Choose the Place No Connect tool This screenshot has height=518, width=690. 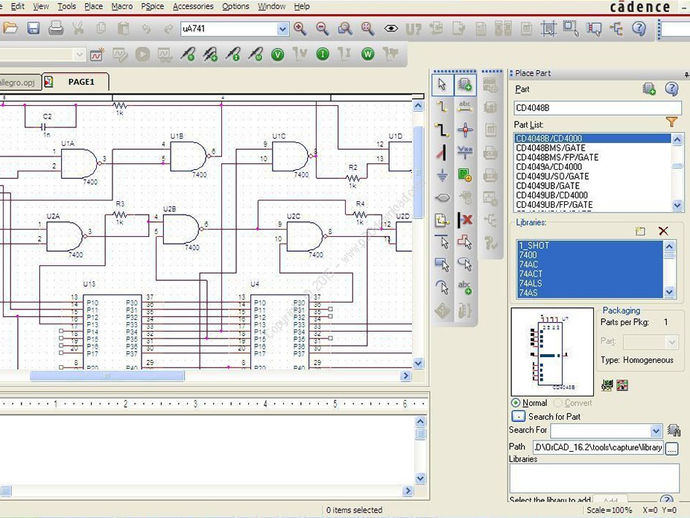point(465,220)
